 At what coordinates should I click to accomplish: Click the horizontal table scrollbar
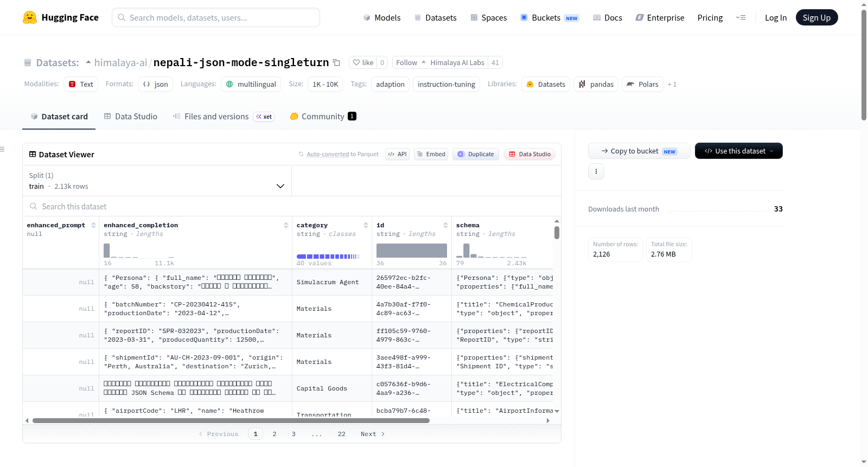(231, 420)
